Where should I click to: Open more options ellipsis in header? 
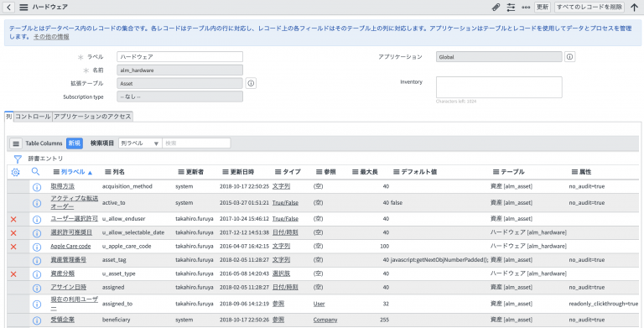pyautogui.click(x=526, y=7)
